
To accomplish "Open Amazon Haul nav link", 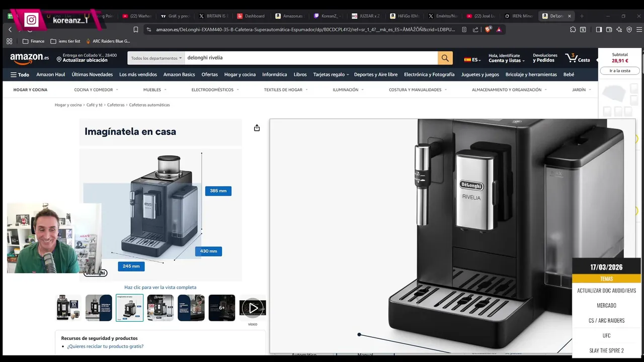I will [x=51, y=74].
